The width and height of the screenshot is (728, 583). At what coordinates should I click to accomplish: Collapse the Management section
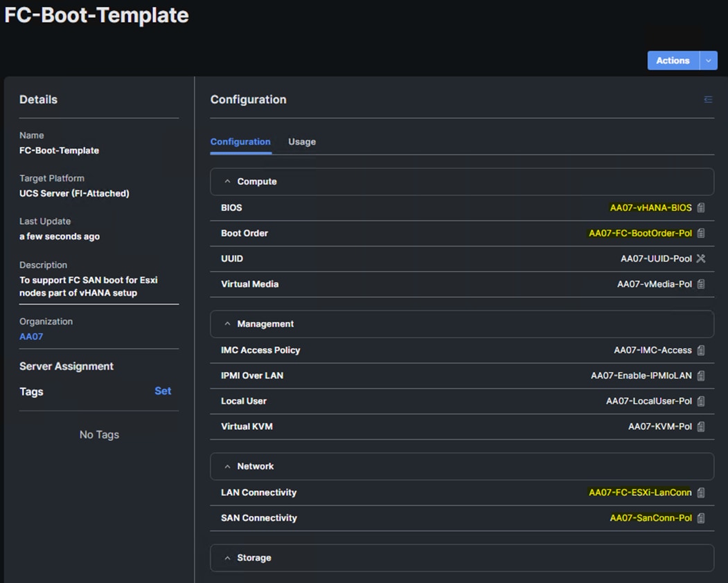coord(227,324)
